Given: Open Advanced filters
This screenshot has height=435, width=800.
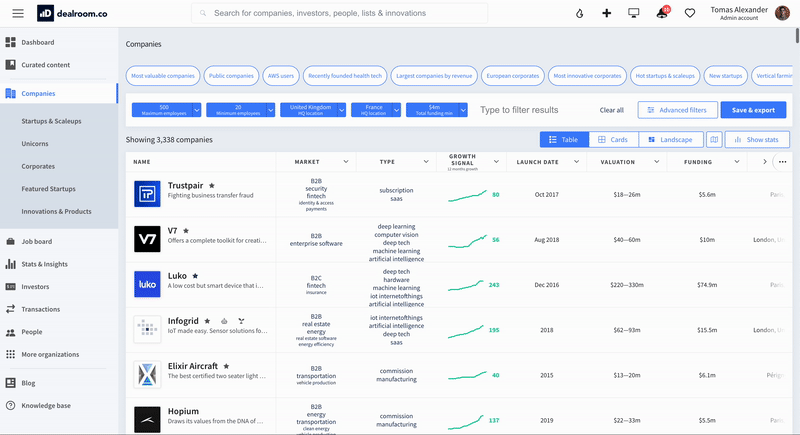Looking at the screenshot, I should [x=678, y=110].
